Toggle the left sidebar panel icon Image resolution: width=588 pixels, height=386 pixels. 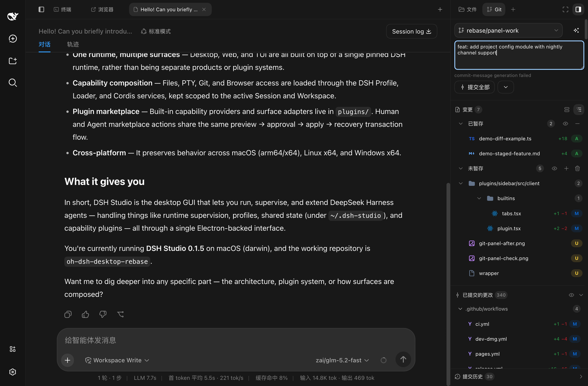click(x=41, y=9)
